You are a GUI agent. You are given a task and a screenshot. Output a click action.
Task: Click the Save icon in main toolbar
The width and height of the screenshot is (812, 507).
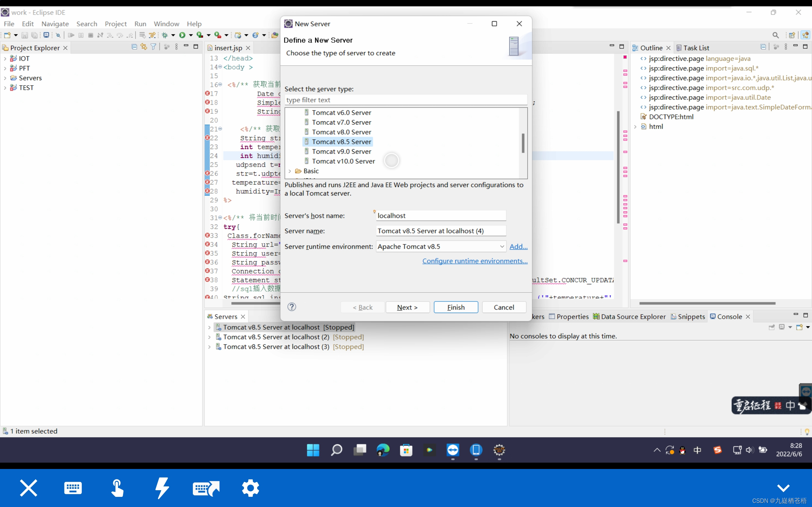pos(24,35)
